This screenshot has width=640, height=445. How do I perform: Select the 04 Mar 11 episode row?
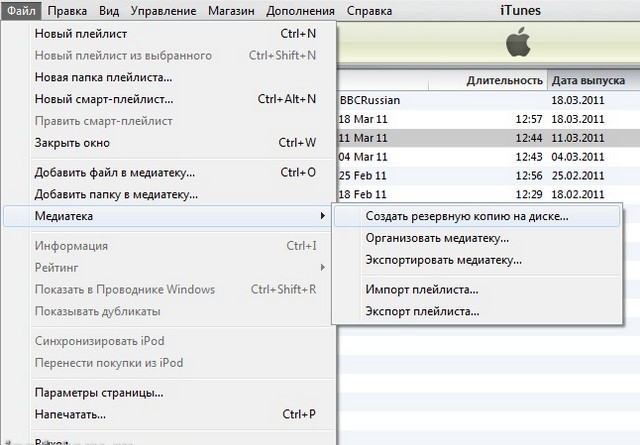tap(488, 157)
